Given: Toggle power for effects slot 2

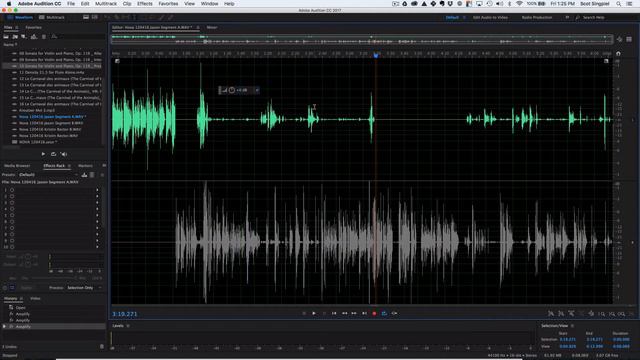Looking at the screenshot, I should coord(12,196).
